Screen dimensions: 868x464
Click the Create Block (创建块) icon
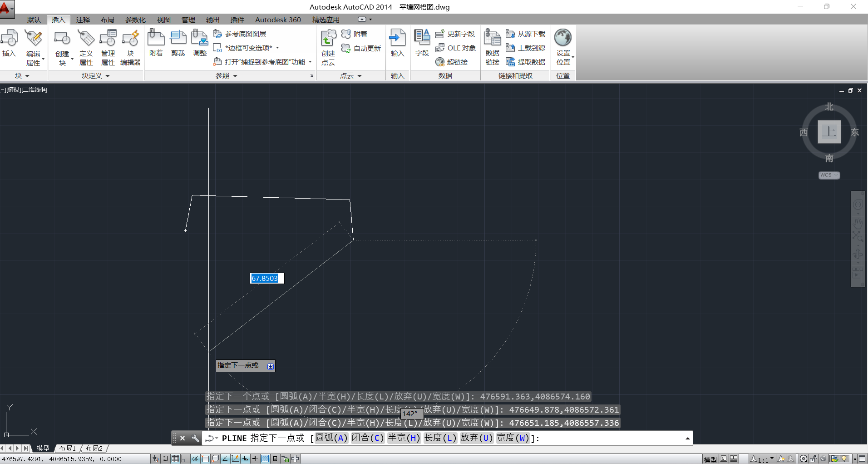click(62, 38)
